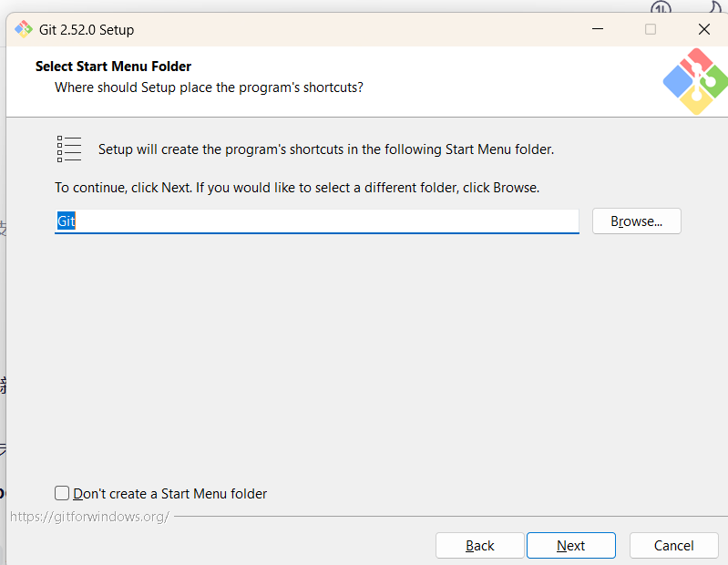Image resolution: width=728 pixels, height=565 pixels.
Task: Click the "Select Start Menu Folder" heading
Action: tap(113, 67)
